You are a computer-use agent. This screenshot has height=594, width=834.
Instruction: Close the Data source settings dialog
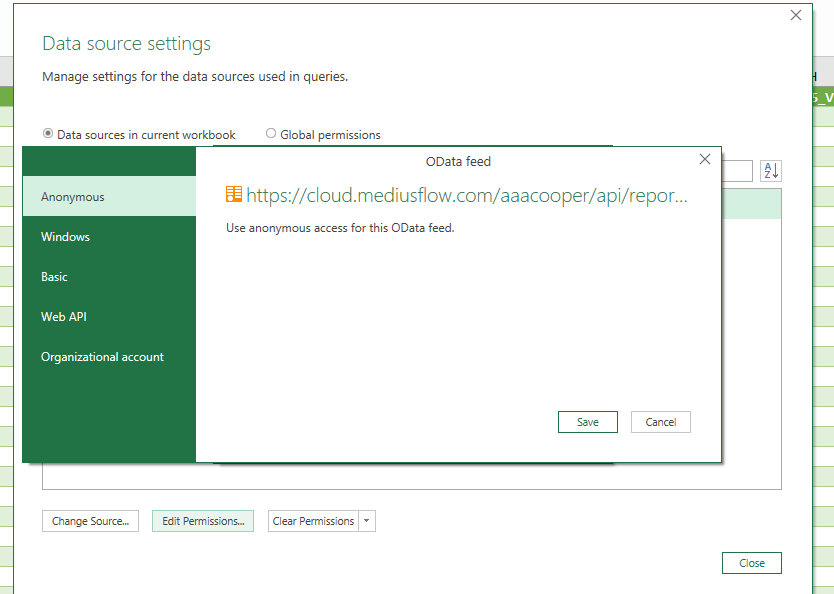pyautogui.click(x=752, y=563)
